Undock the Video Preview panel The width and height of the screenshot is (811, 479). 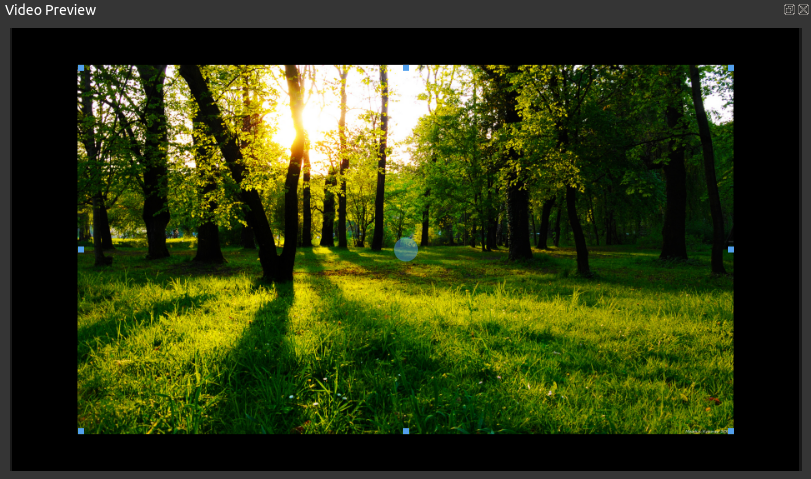click(789, 9)
